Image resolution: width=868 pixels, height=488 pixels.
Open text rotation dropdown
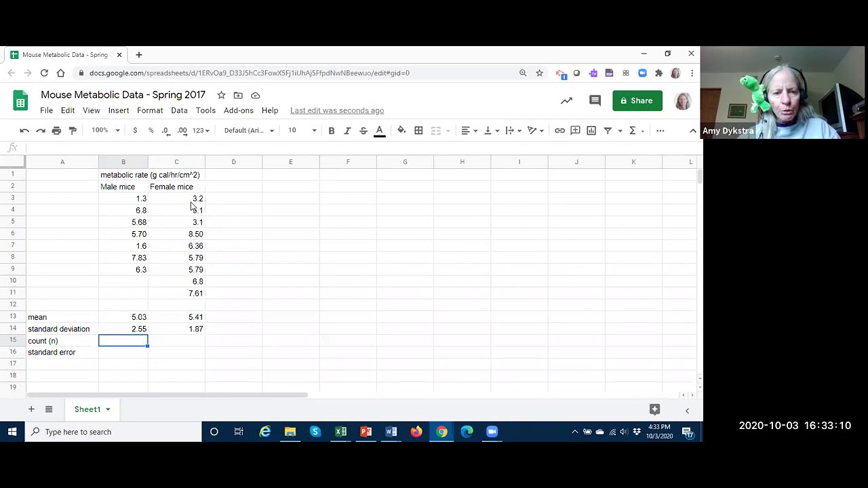point(536,130)
